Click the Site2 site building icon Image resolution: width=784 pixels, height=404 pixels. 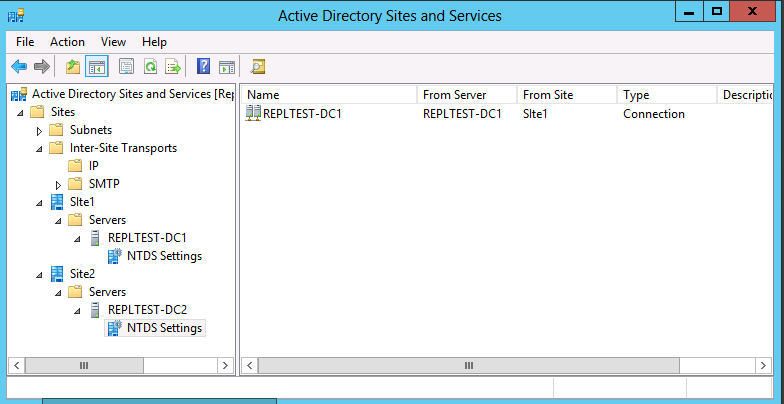[57, 274]
